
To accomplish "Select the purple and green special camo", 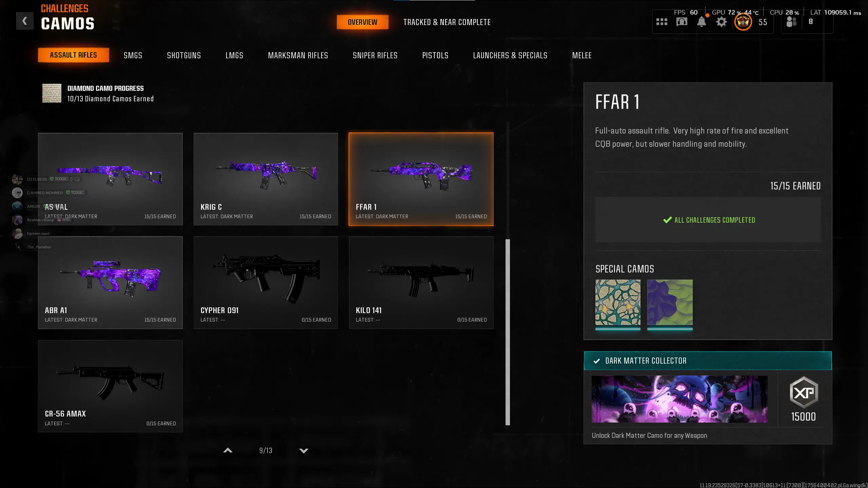I will pos(670,302).
